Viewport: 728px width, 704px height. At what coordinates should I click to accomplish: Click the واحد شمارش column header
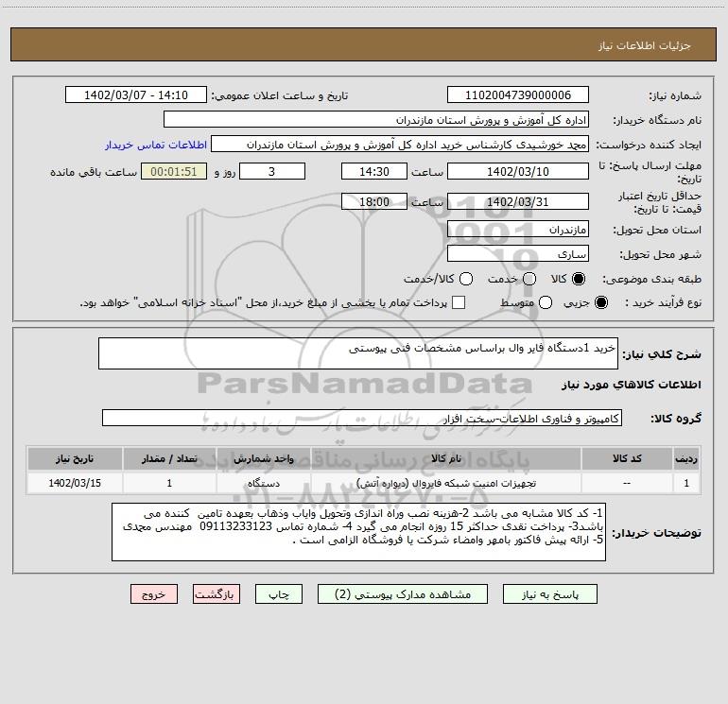263,458
